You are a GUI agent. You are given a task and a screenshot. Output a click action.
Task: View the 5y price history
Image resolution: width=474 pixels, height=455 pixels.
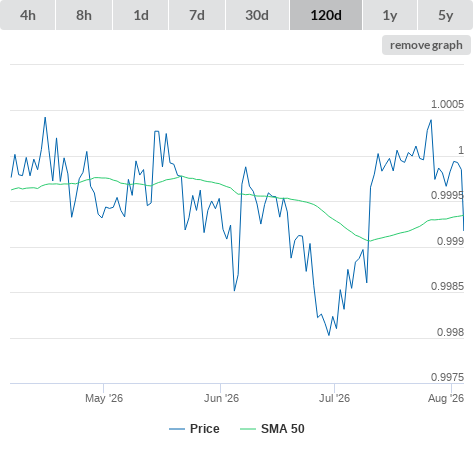pyautogui.click(x=446, y=15)
